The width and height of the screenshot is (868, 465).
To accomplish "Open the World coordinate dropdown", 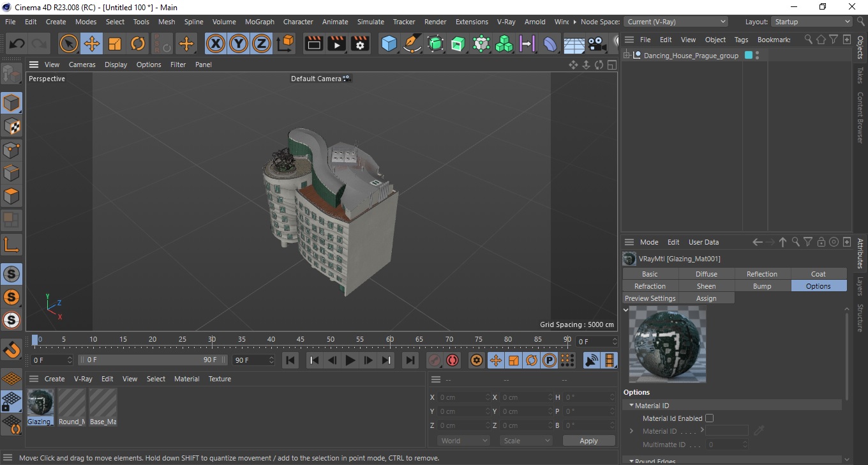I will pyautogui.click(x=464, y=441).
